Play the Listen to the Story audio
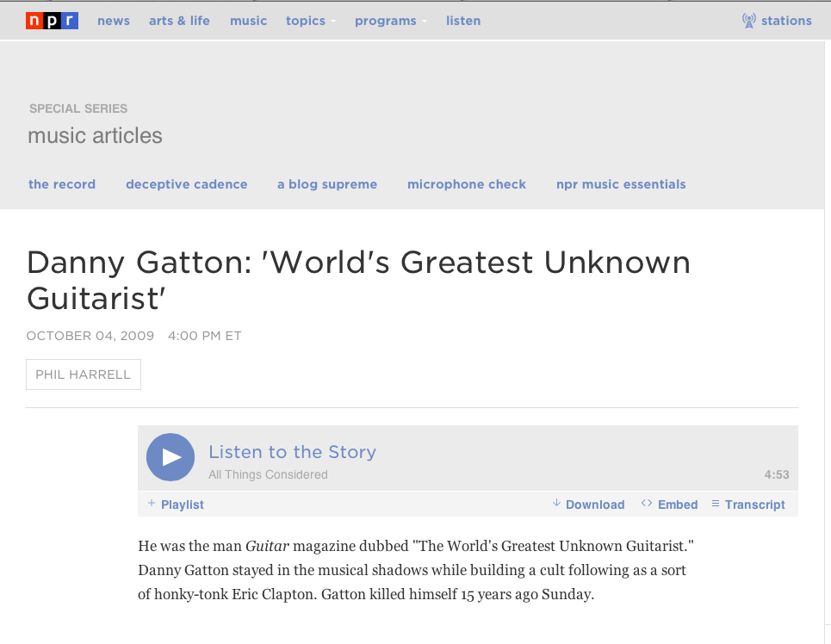 pos(171,457)
